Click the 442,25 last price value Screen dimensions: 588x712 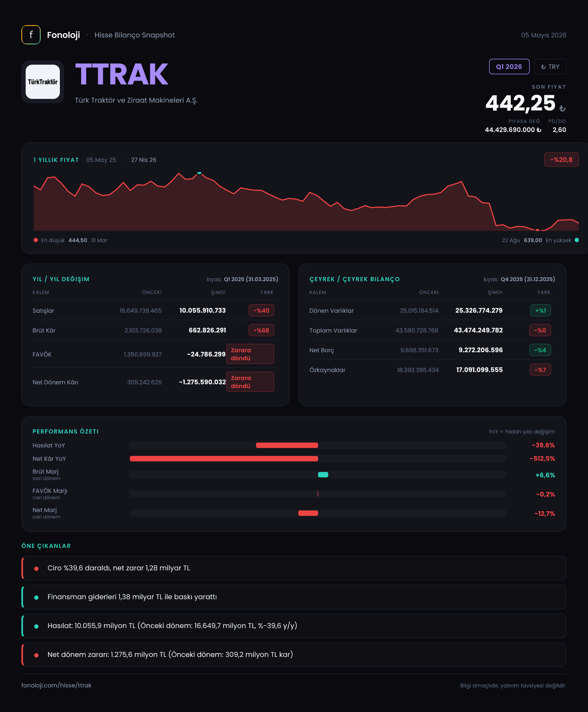coord(520,103)
